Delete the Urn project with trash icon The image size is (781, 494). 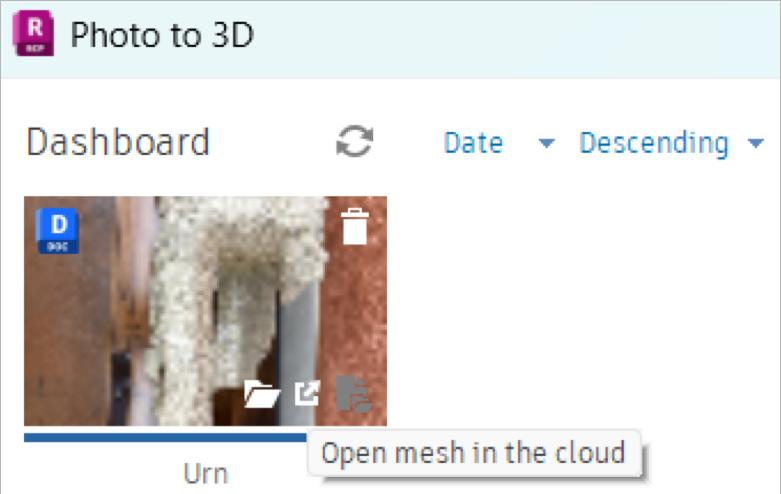click(x=355, y=227)
